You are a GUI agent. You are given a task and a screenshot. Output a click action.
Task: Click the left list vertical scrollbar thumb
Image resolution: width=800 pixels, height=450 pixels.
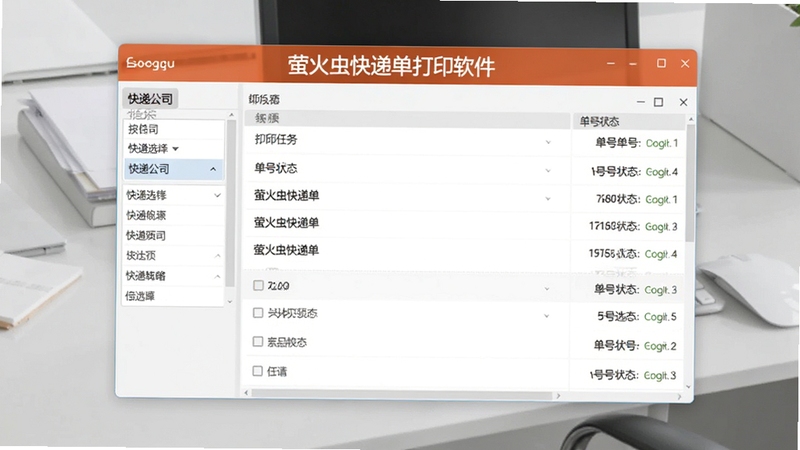pos(231,203)
